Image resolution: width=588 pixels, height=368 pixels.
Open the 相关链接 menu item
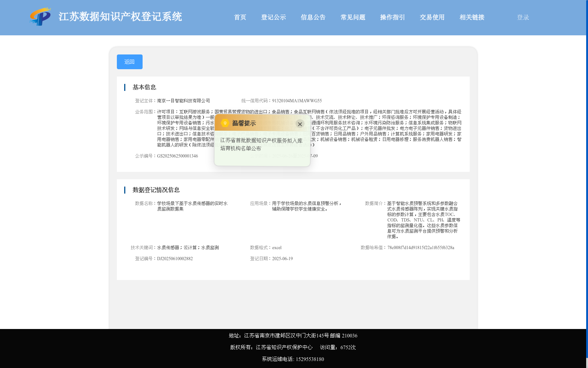click(x=472, y=17)
